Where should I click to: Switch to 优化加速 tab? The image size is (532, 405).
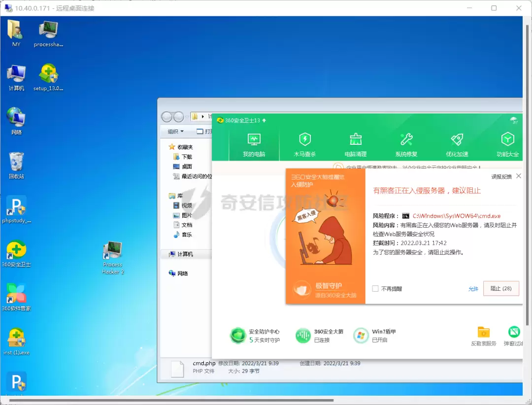(x=457, y=145)
